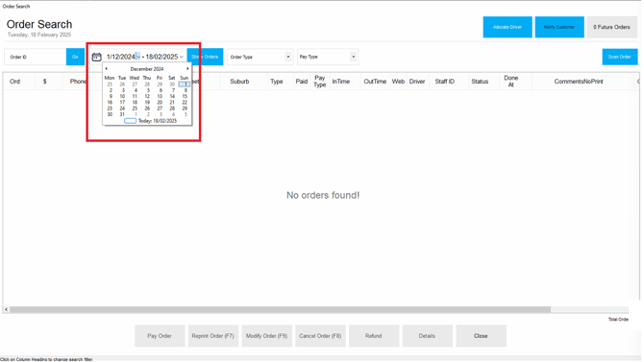Click the Suburb column heading
The image size is (644, 362).
[239, 82]
